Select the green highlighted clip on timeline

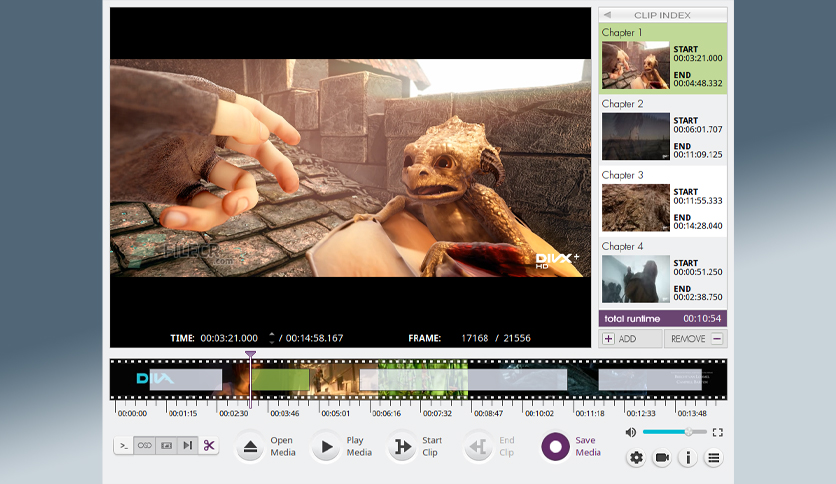point(280,380)
